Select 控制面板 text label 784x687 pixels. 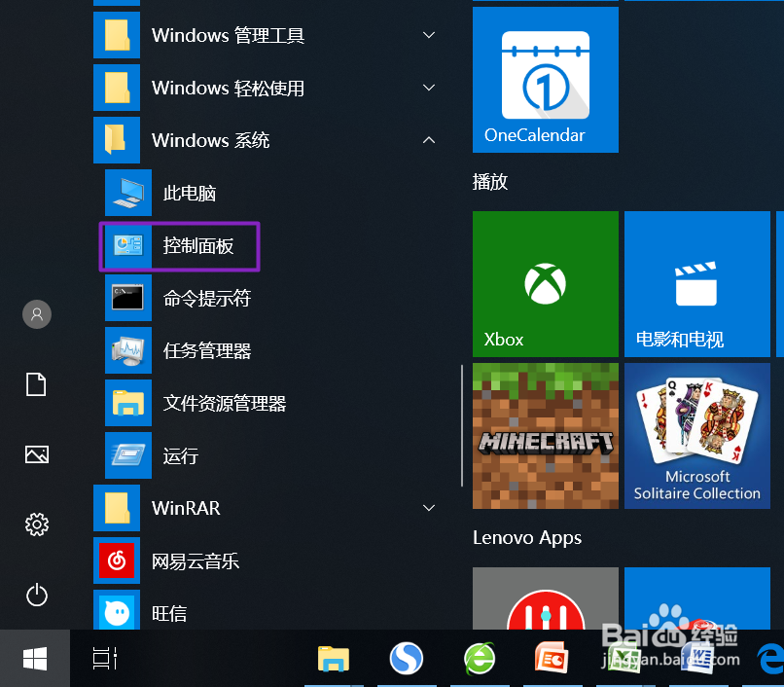198,245
